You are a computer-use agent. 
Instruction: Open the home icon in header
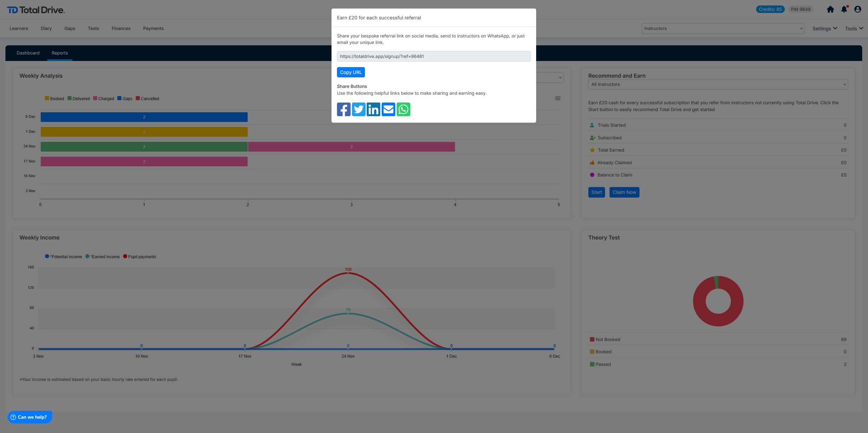point(830,10)
